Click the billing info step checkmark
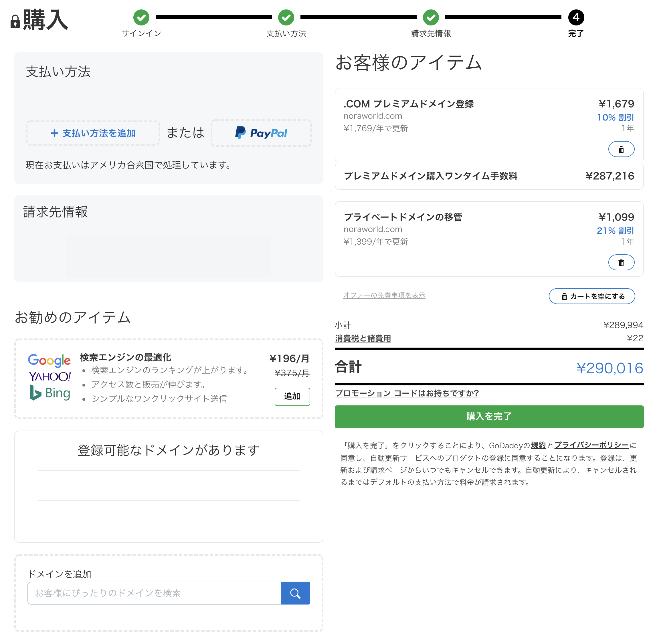Screen dimensions: 657x644 point(431,17)
